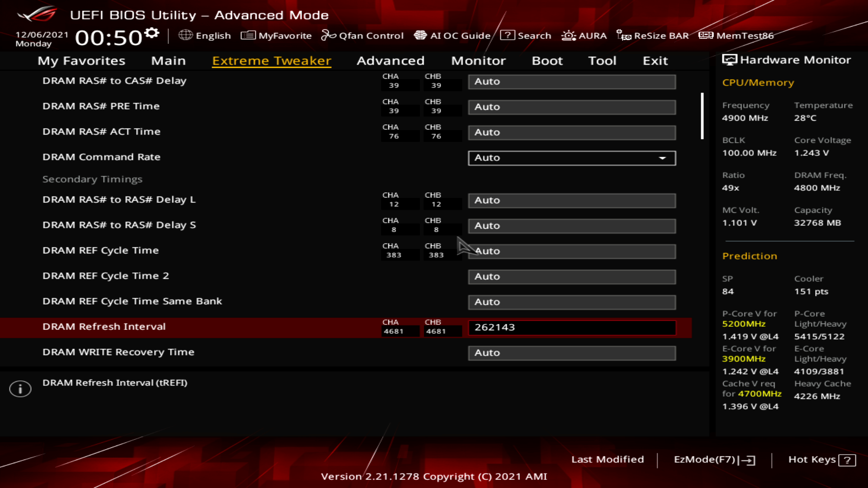Open AURA lighting icon
868x488 pixels.
click(x=568, y=35)
